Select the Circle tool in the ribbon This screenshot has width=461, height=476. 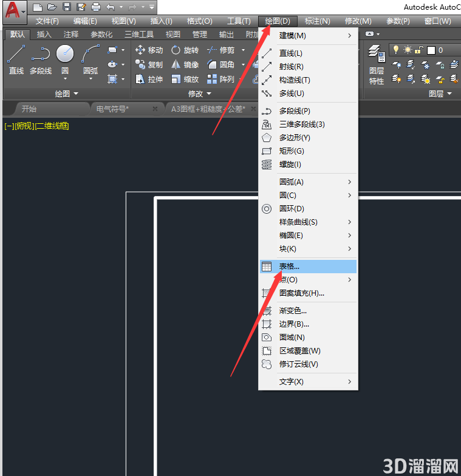(65, 59)
